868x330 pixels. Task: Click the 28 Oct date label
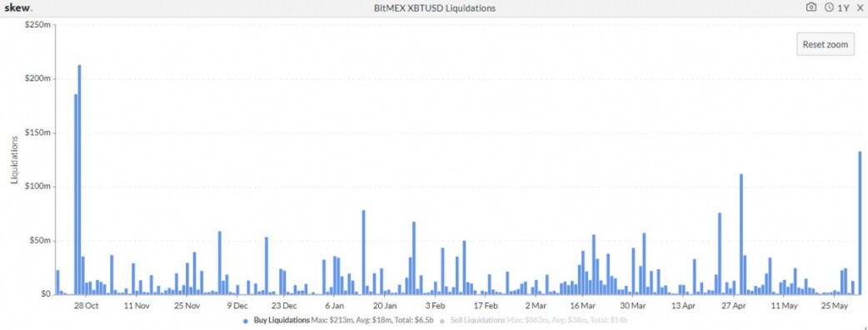coord(87,306)
